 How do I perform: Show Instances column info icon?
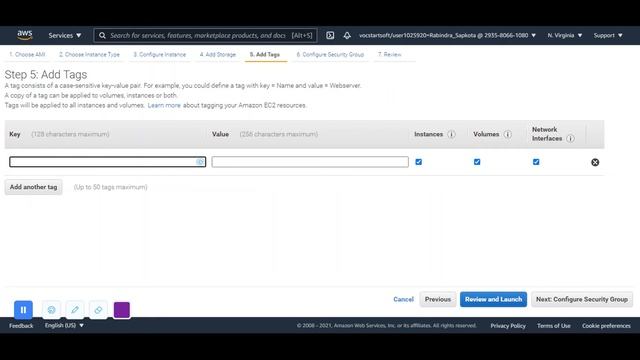(451, 134)
